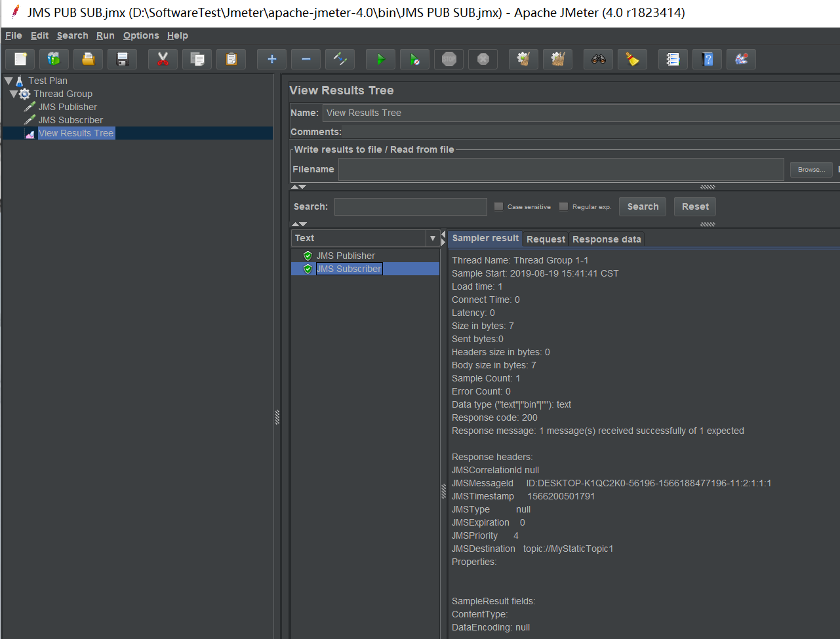Click the Browse... button
Viewport: 840px width, 639px height.
[811, 169]
